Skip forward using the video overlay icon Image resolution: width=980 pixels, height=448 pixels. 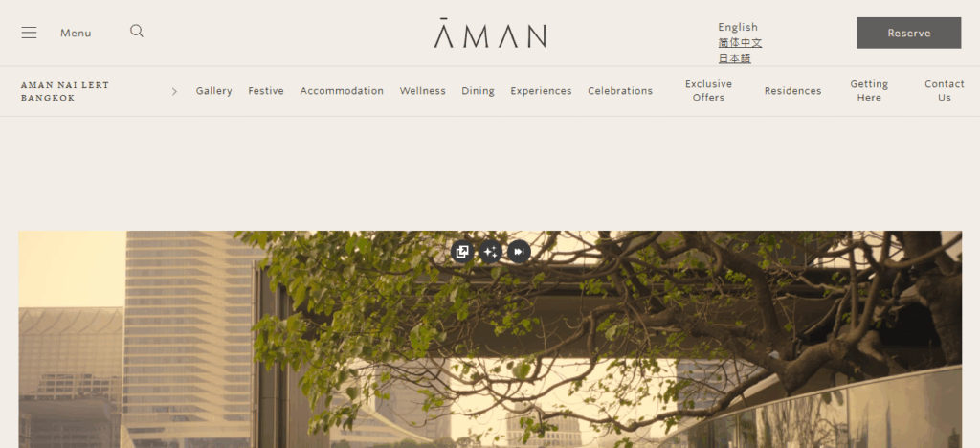point(519,252)
